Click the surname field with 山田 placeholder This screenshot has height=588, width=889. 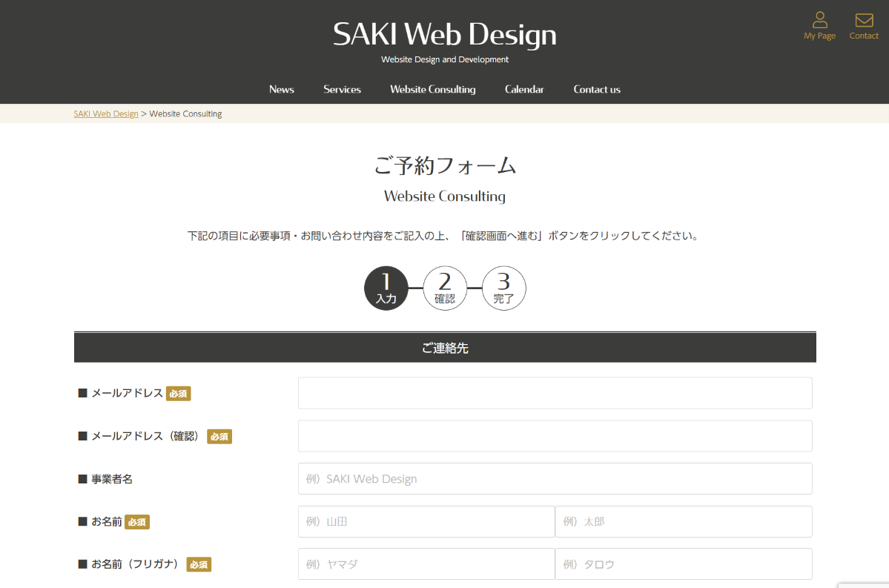(x=426, y=522)
